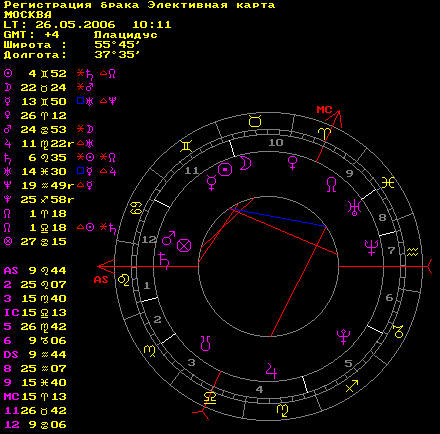
Task: Select the date 26.05.2006 in the header
Action: coord(75,25)
